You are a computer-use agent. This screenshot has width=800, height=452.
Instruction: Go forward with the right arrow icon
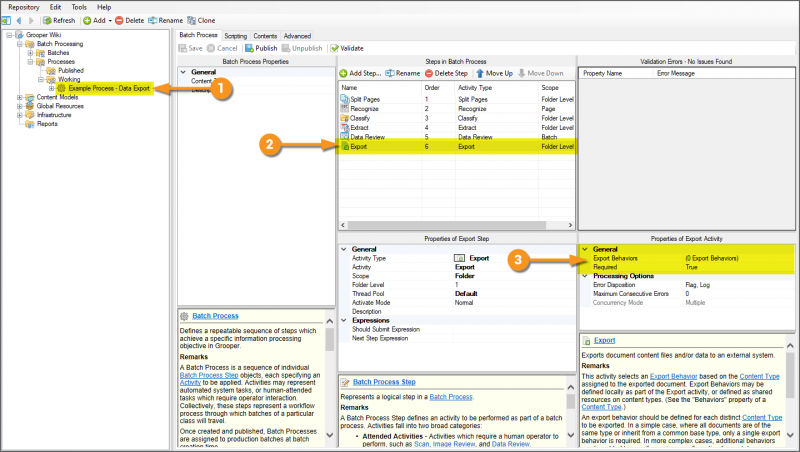coord(31,20)
